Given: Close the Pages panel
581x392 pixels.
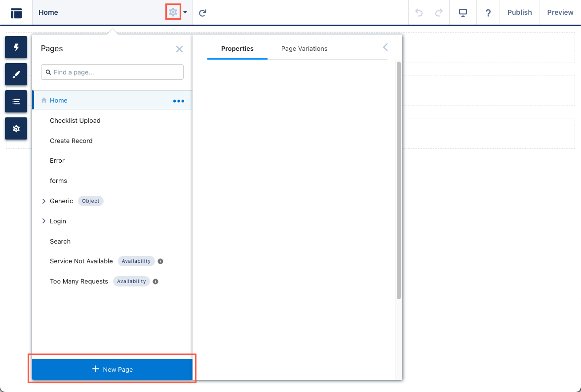Looking at the screenshot, I should (x=179, y=49).
